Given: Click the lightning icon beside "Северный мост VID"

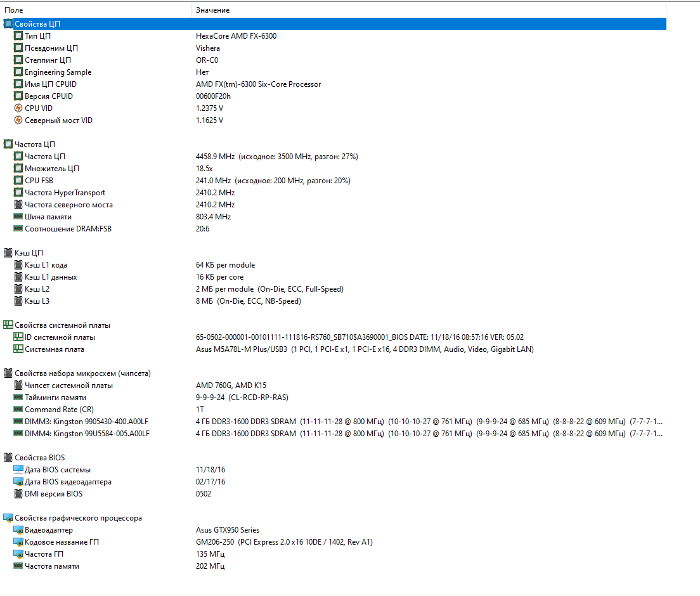Looking at the screenshot, I should click(x=18, y=120).
